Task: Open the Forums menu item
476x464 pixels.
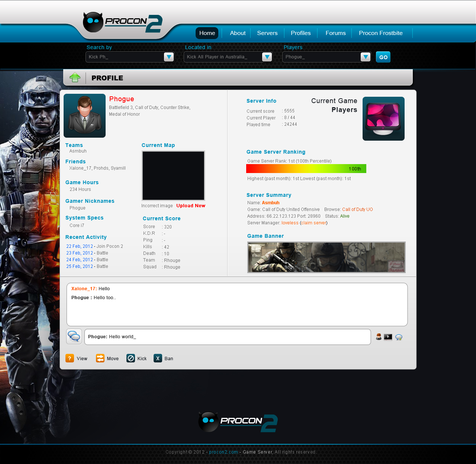Action: point(336,33)
